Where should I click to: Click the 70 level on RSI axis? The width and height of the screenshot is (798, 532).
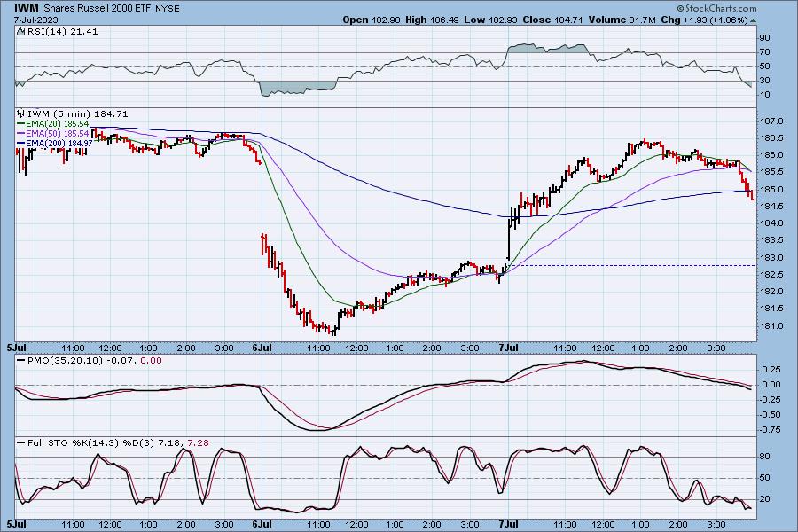point(764,52)
